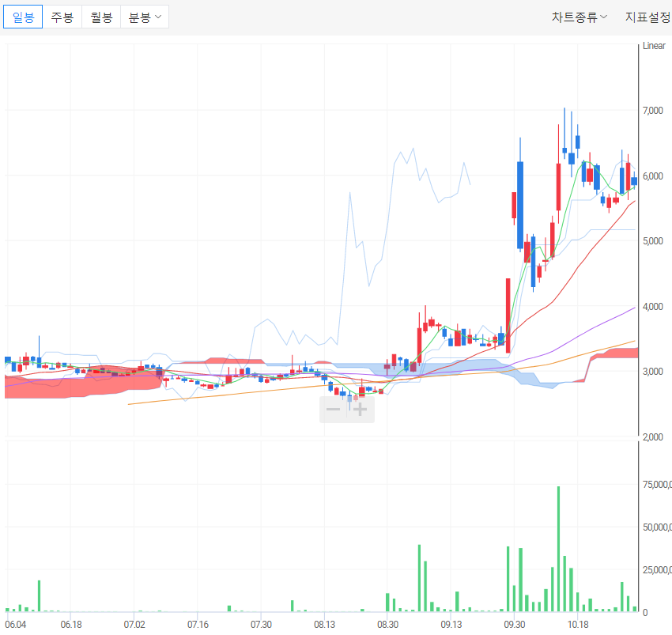Screen dimensions: 672x635
Task: Click the 5,000 price axis label
Action: [x=653, y=241]
